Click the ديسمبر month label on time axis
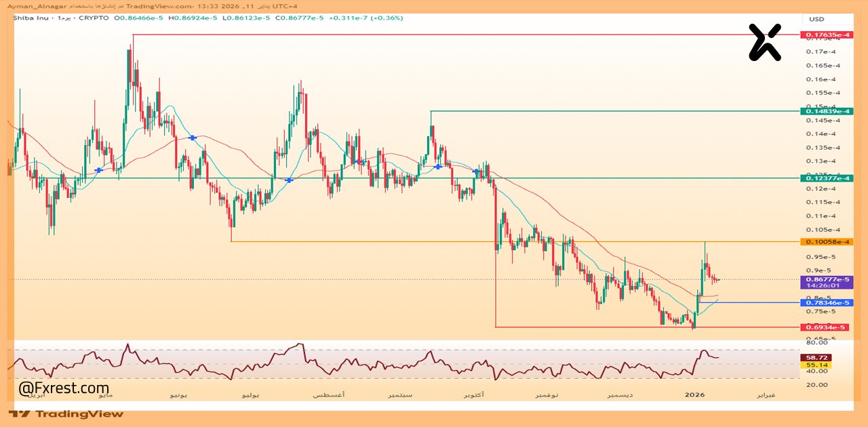This screenshot has height=427, width=868. [620, 394]
